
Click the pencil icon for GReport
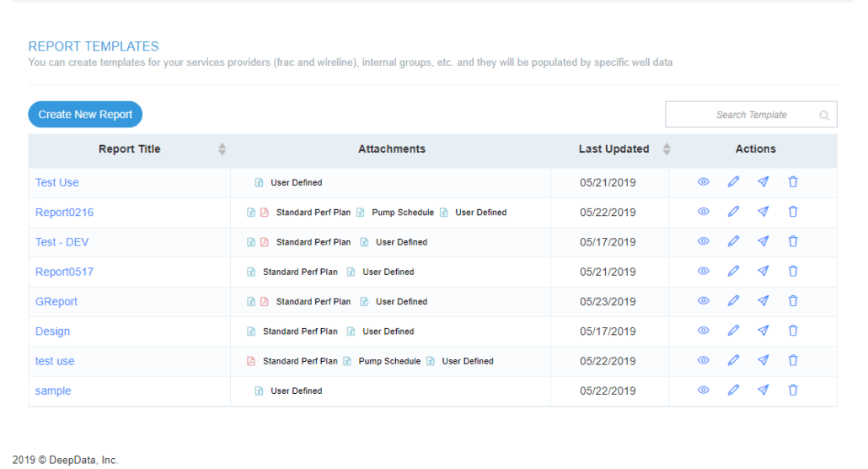(733, 301)
